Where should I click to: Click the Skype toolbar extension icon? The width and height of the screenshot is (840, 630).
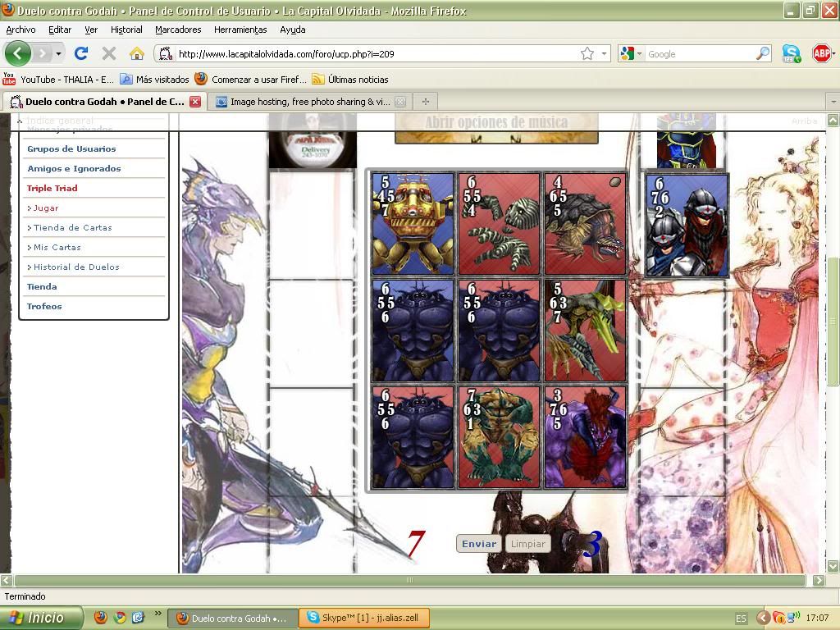click(x=791, y=53)
